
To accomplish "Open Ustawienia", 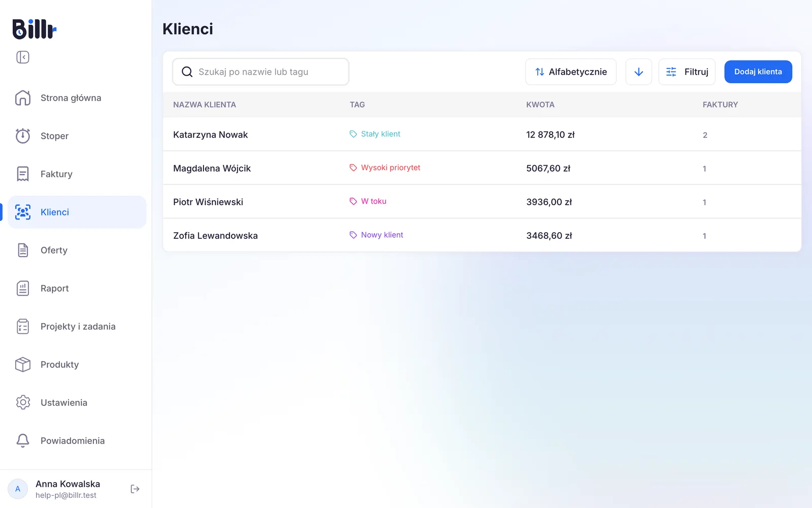I will (x=77, y=402).
